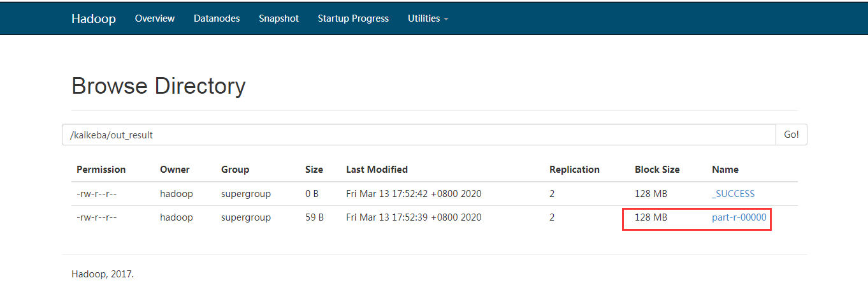The image size is (868, 285).
Task: Click the Block Size column header
Action: click(657, 170)
